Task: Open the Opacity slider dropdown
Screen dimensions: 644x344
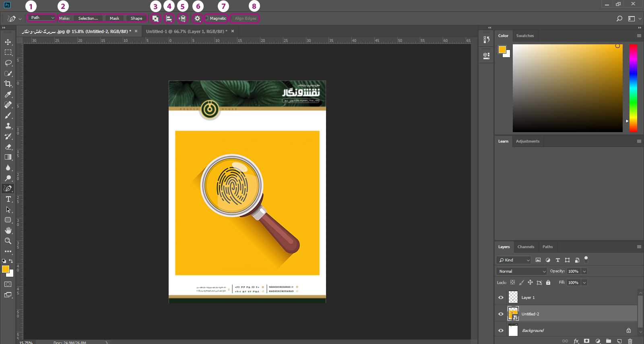Action: [584, 271]
